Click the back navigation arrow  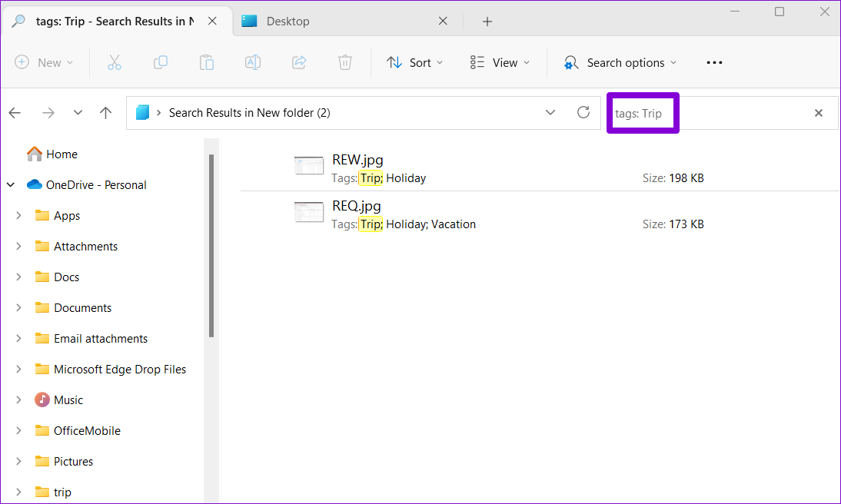click(15, 112)
